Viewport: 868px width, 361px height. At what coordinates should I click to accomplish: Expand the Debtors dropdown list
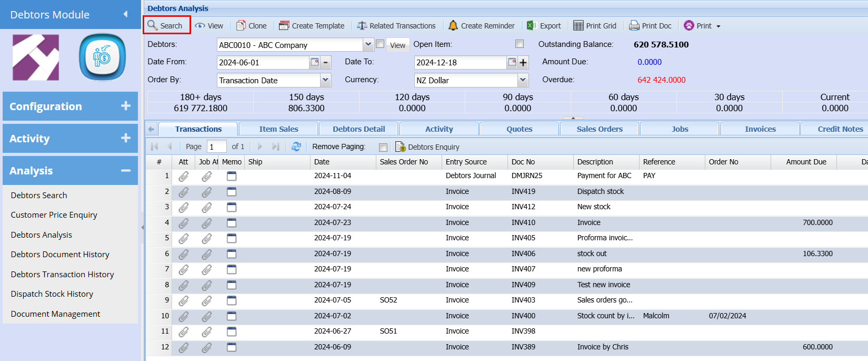368,45
